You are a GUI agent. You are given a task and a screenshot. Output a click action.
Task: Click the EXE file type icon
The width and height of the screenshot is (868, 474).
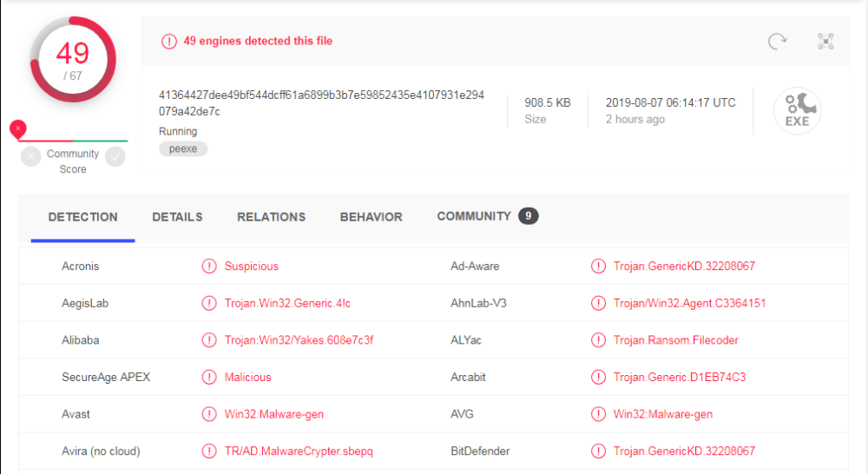point(797,111)
